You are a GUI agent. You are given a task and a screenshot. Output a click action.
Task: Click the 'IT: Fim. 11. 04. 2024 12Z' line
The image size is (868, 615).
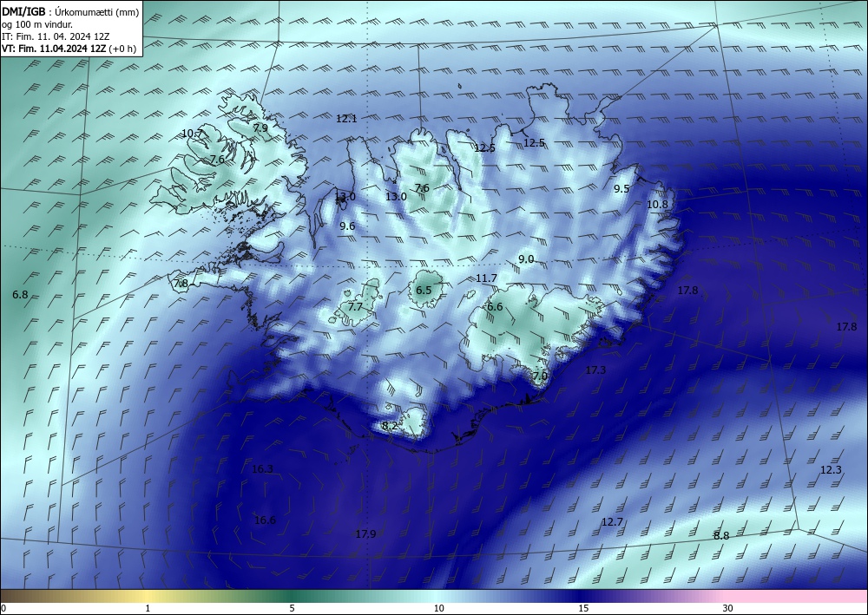(56, 36)
